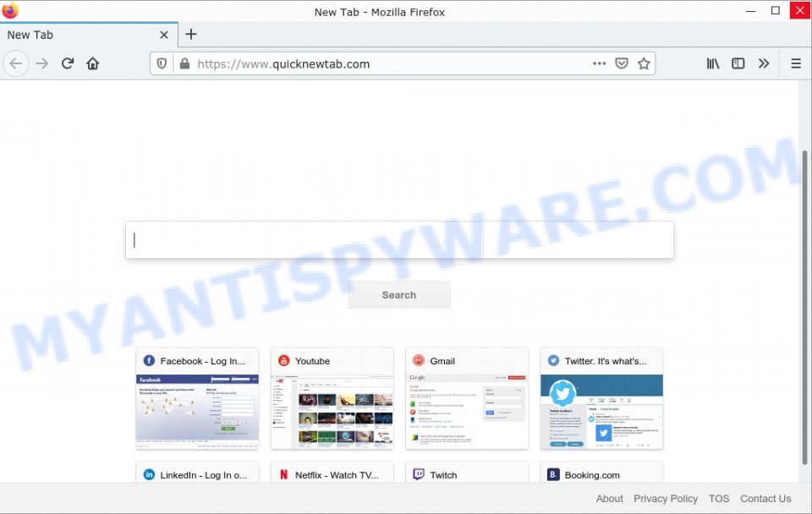Minimize the Firefox window
Viewport: 812px width, 514px height.
[x=750, y=11]
